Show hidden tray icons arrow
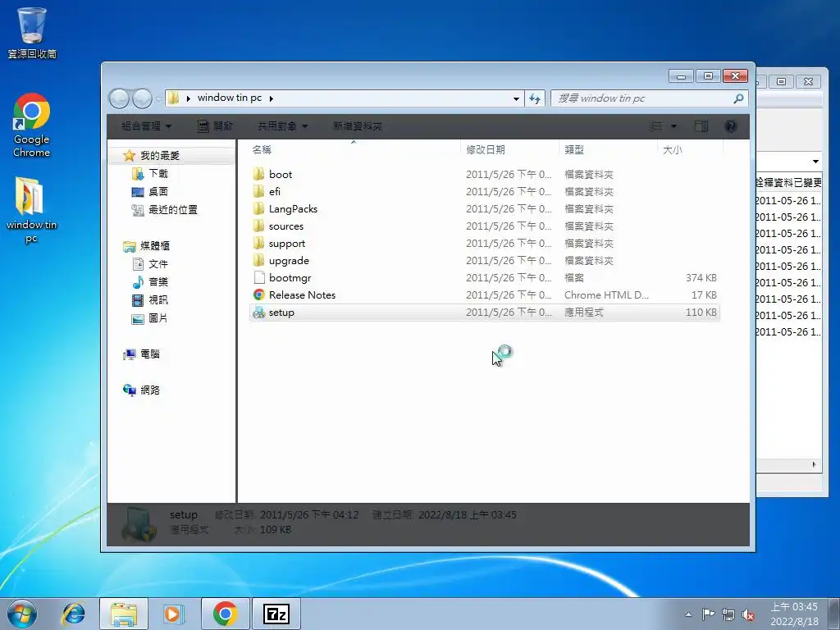 point(688,614)
